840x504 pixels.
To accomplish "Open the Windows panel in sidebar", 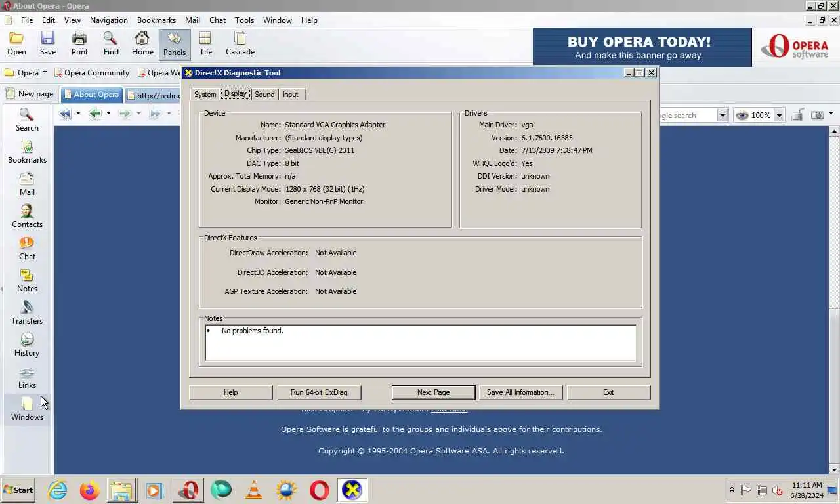I will pyautogui.click(x=27, y=409).
